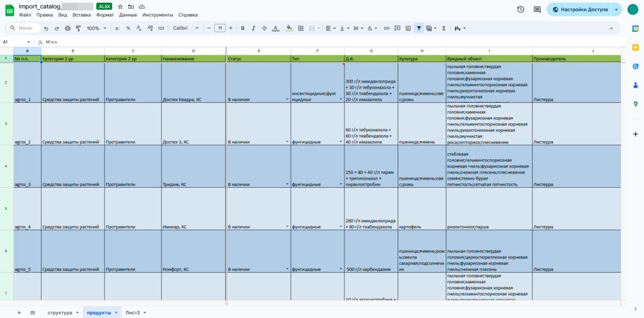The height and width of the screenshot is (318, 644).
Task: Toggle bold formatting
Action: tap(243, 28)
